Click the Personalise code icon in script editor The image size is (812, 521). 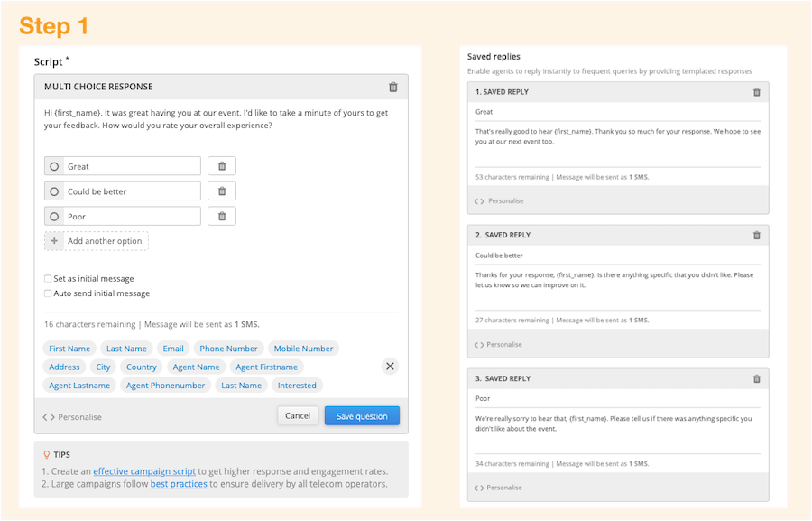pyautogui.click(x=49, y=417)
